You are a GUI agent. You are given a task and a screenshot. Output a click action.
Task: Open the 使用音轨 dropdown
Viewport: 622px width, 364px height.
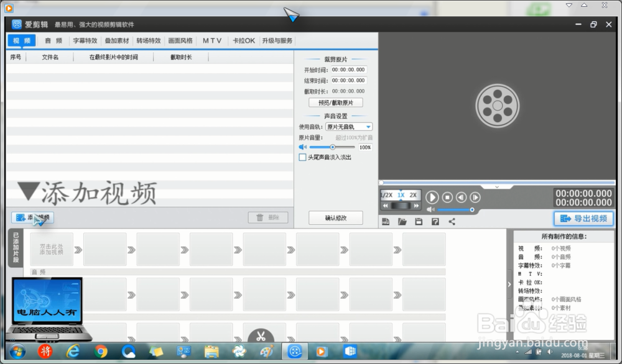349,127
